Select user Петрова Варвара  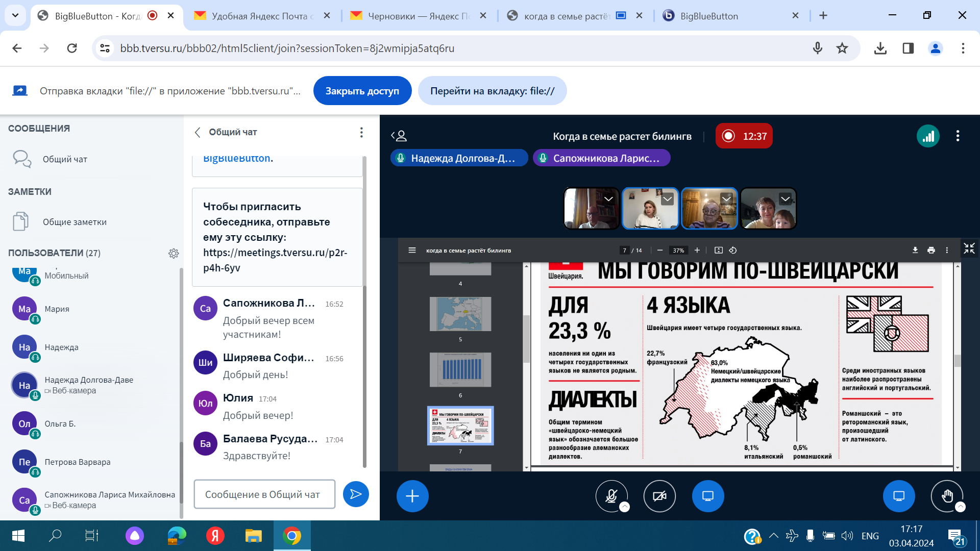(x=92, y=462)
